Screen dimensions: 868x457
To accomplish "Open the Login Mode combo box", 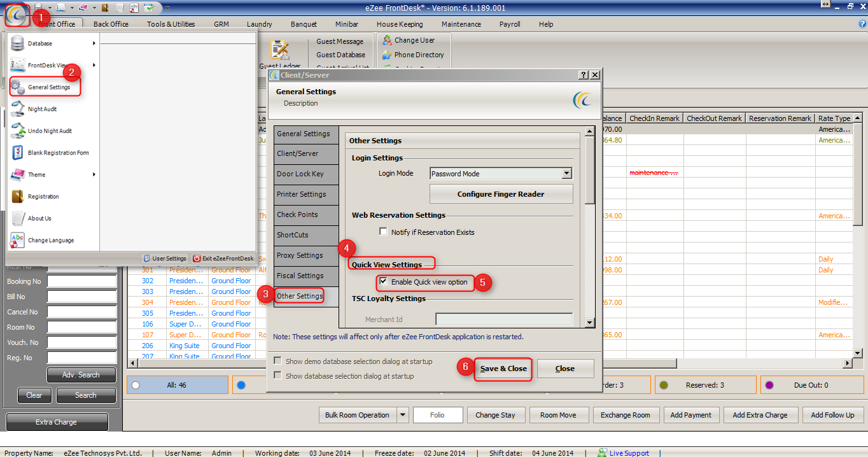I will (501, 173).
